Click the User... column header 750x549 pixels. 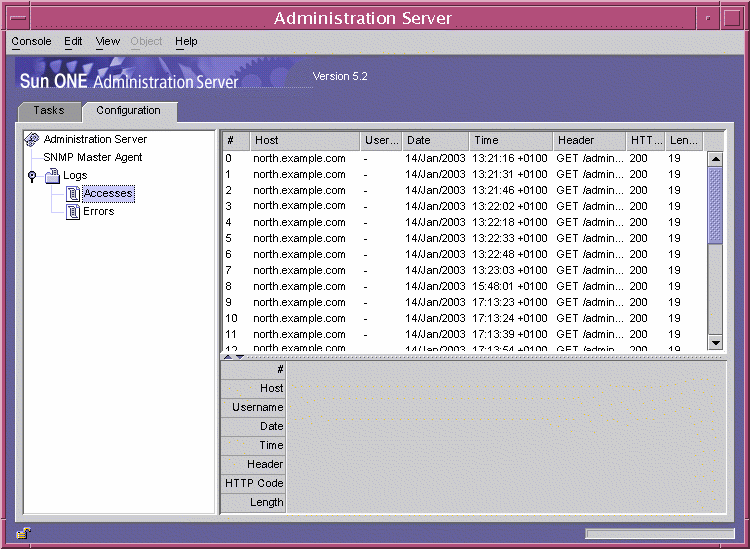pyautogui.click(x=381, y=141)
